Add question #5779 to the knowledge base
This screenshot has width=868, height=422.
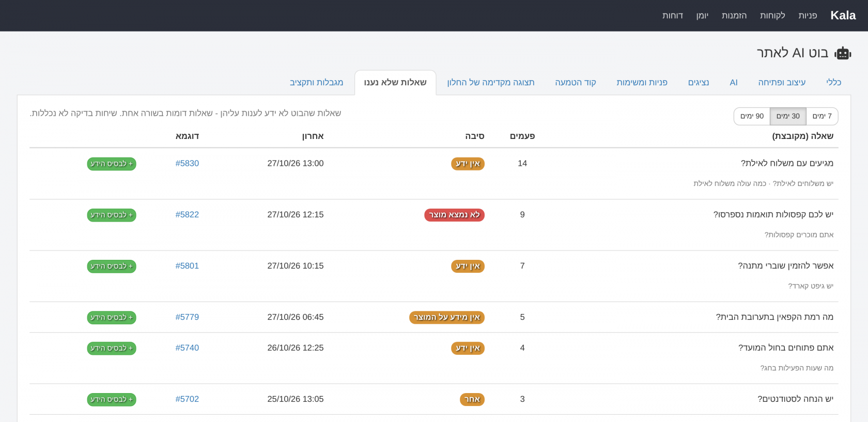112,317
